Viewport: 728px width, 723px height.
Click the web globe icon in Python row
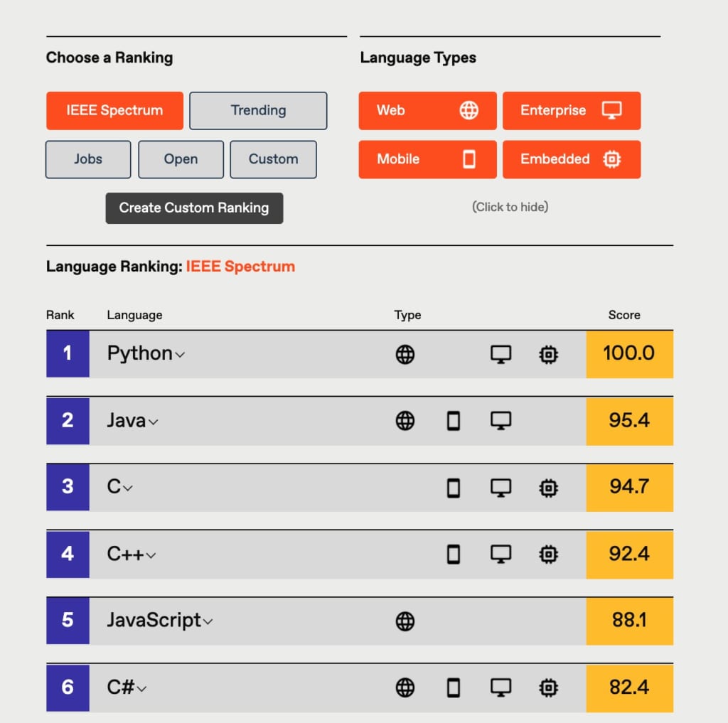click(405, 355)
